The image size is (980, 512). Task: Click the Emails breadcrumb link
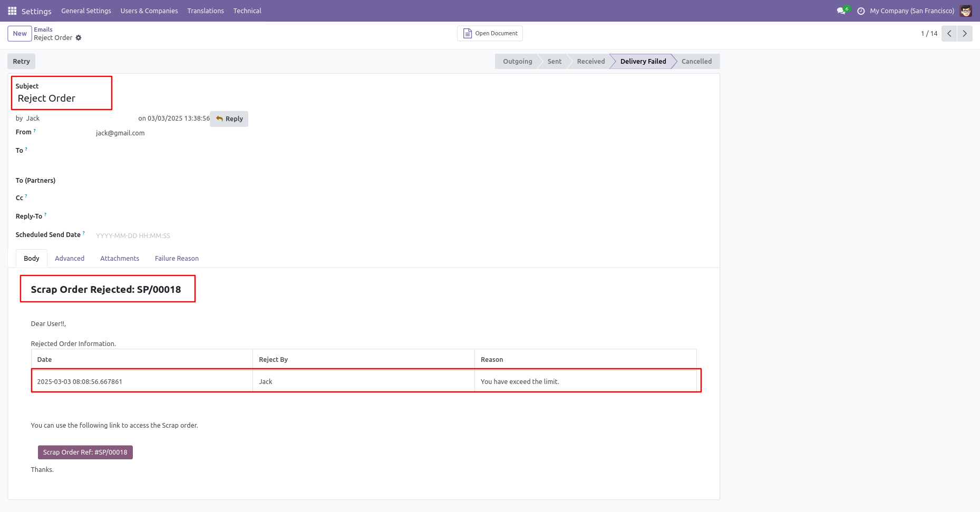tap(43, 29)
